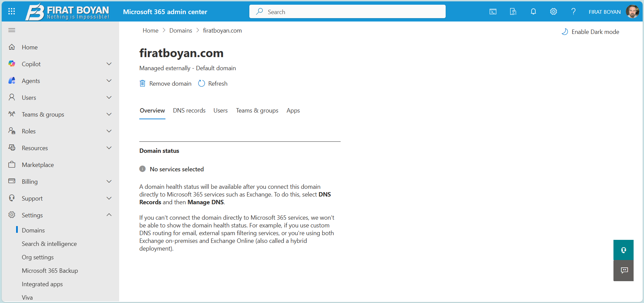The image size is (644, 303).
Task: Collapse the Settings sidebar section
Action: (x=109, y=215)
